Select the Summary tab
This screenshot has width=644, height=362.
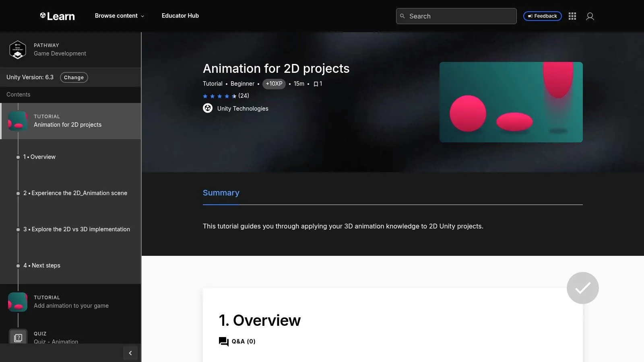pyautogui.click(x=221, y=193)
